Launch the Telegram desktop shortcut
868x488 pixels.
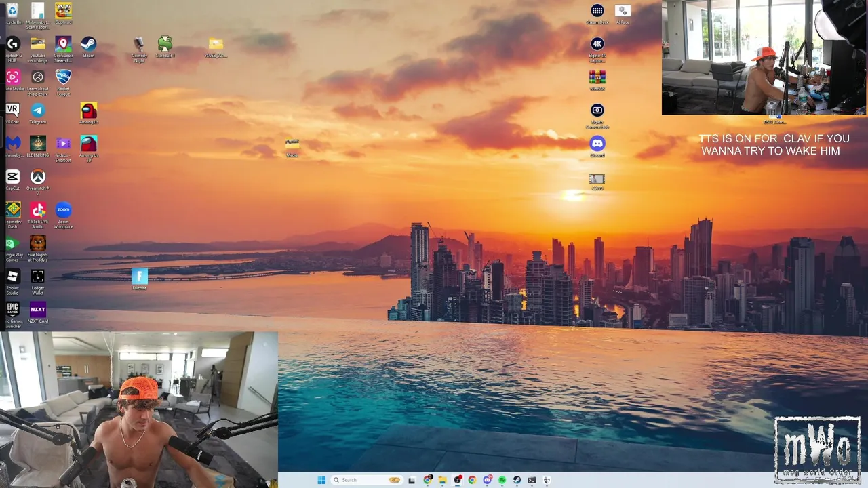pos(38,113)
